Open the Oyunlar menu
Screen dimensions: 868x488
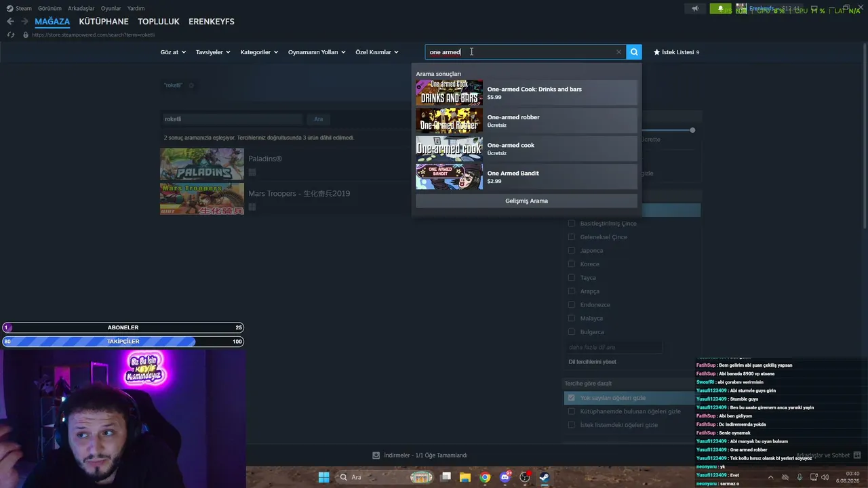click(111, 9)
